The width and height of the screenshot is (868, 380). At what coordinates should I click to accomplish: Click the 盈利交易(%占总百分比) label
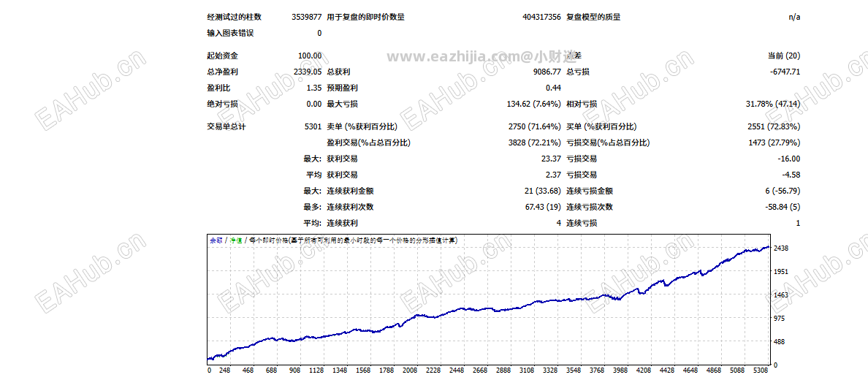(369, 143)
